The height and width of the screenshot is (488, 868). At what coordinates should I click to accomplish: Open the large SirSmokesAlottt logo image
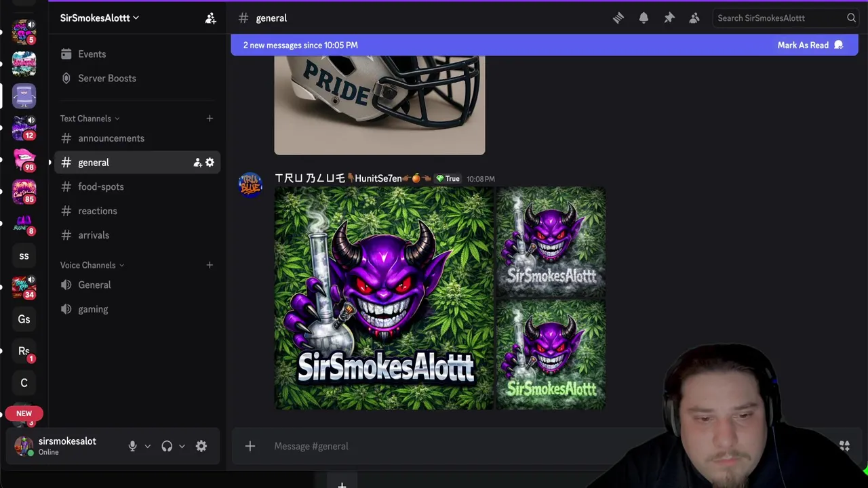click(x=384, y=298)
